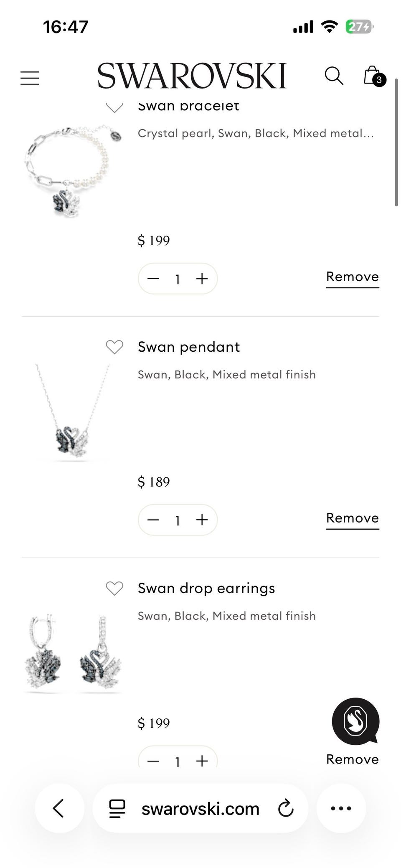Decrease Swan pendant quantity

tap(153, 520)
